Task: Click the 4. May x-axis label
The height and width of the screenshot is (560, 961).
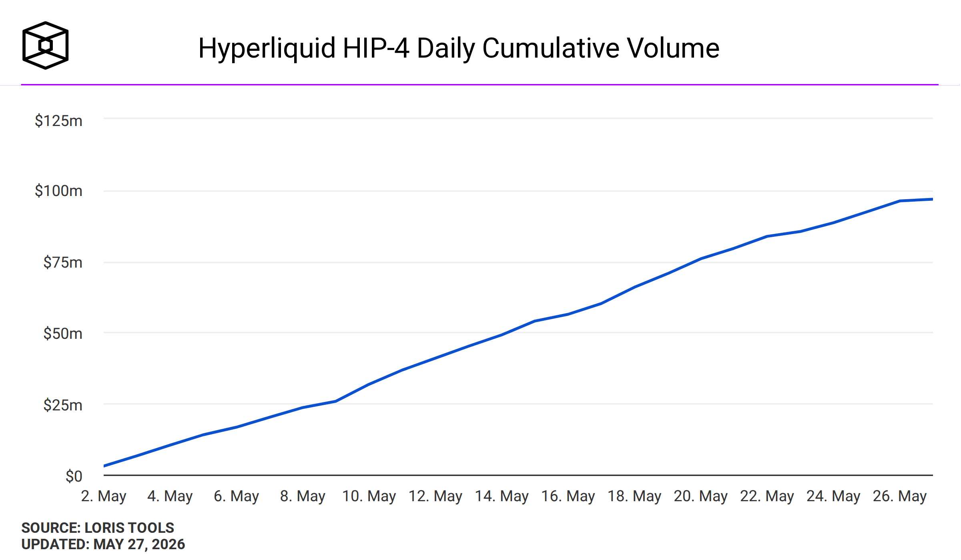Action: point(170,496)
